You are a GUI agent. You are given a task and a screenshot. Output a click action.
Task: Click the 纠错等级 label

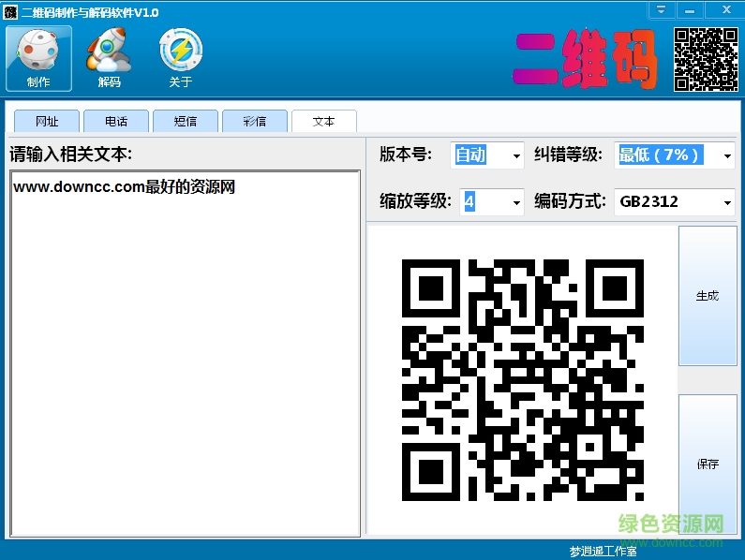click(568, 155)
